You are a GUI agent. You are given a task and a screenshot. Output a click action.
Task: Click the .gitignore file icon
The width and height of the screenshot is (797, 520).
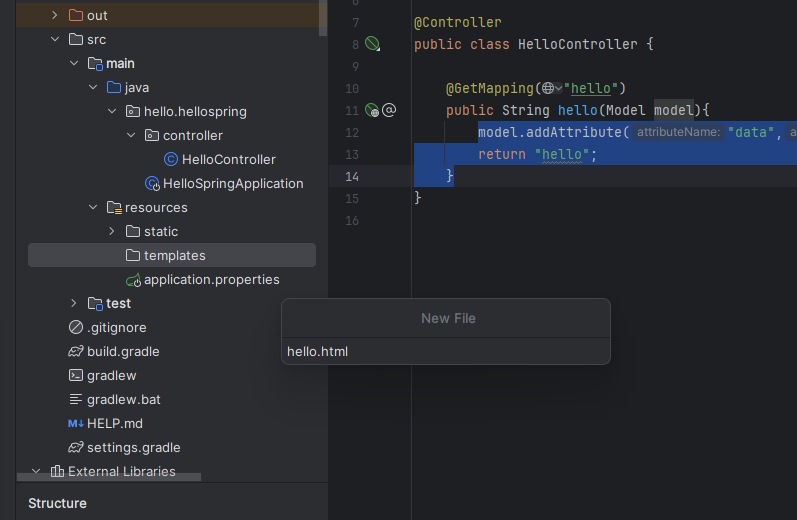[75, 327]
